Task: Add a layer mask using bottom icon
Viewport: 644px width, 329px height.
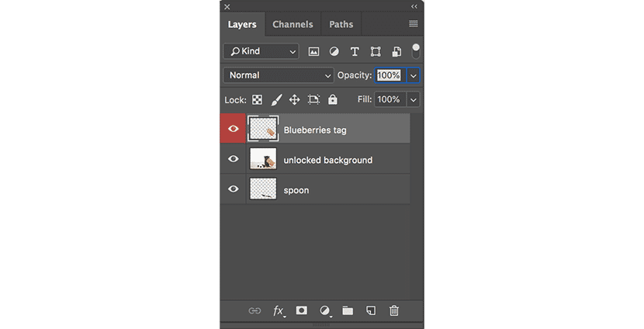Action: pos(302,310)
